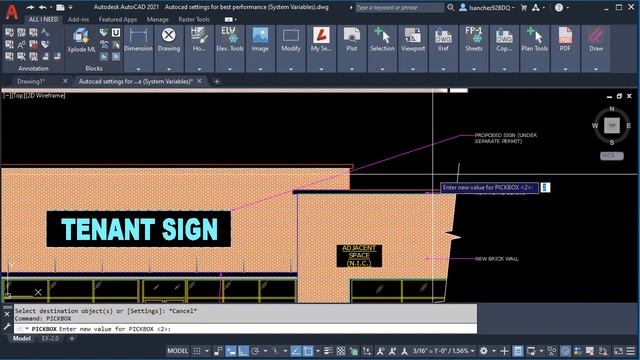Open the Dimension panel button
Viewport: 640px width, 360px height.
(138, 41)
